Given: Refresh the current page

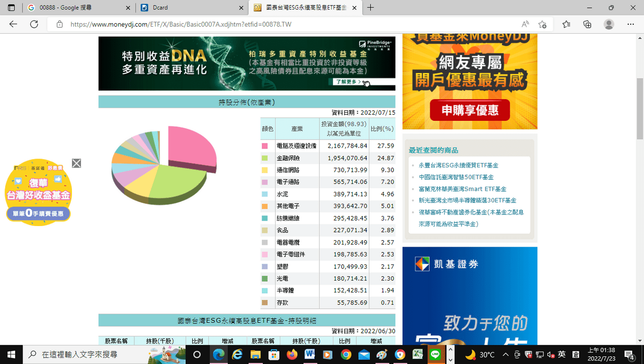Looking at the screenshot, I should 34,24.
